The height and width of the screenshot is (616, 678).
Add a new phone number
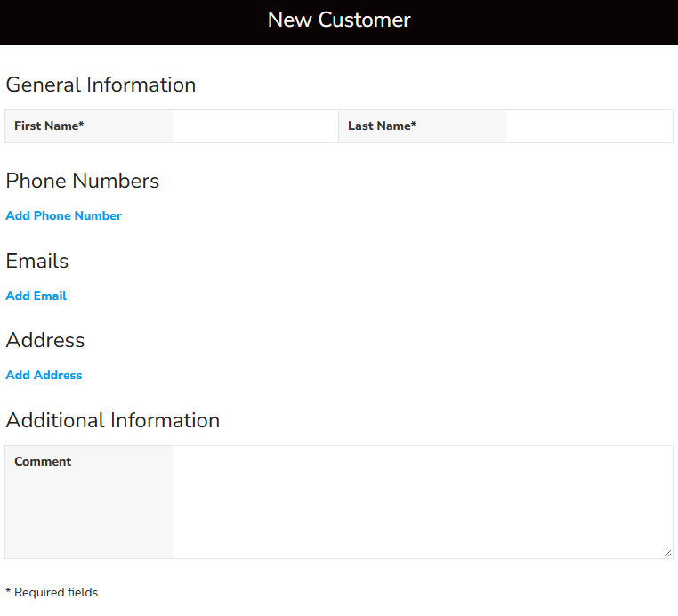pyautogui.click(x=63, y=215)
